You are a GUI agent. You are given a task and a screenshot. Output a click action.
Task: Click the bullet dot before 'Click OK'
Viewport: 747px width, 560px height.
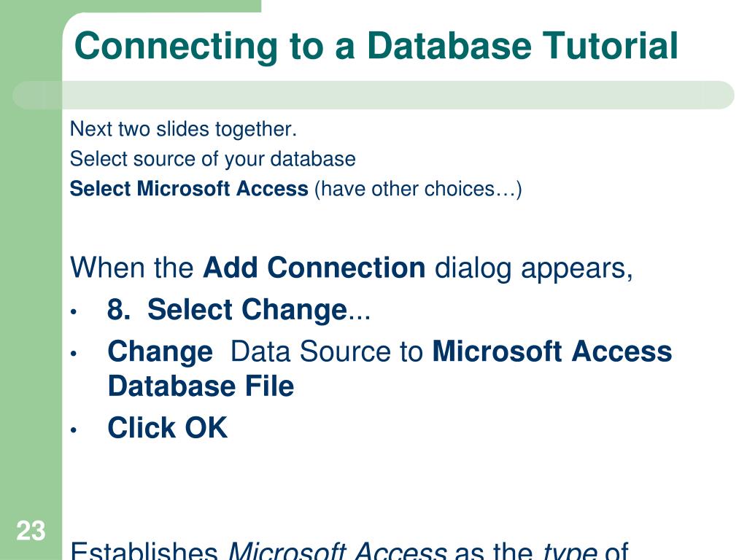pos(74,430)
